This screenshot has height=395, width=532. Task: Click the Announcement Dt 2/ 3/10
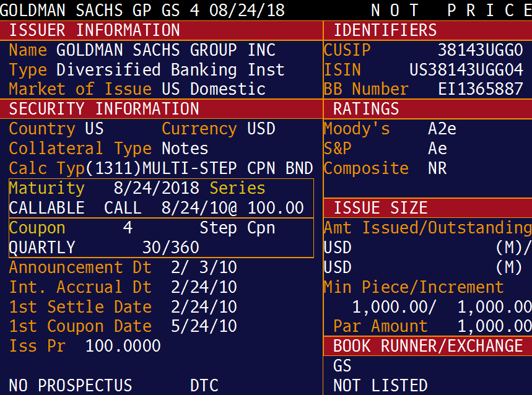coord(204,267)
